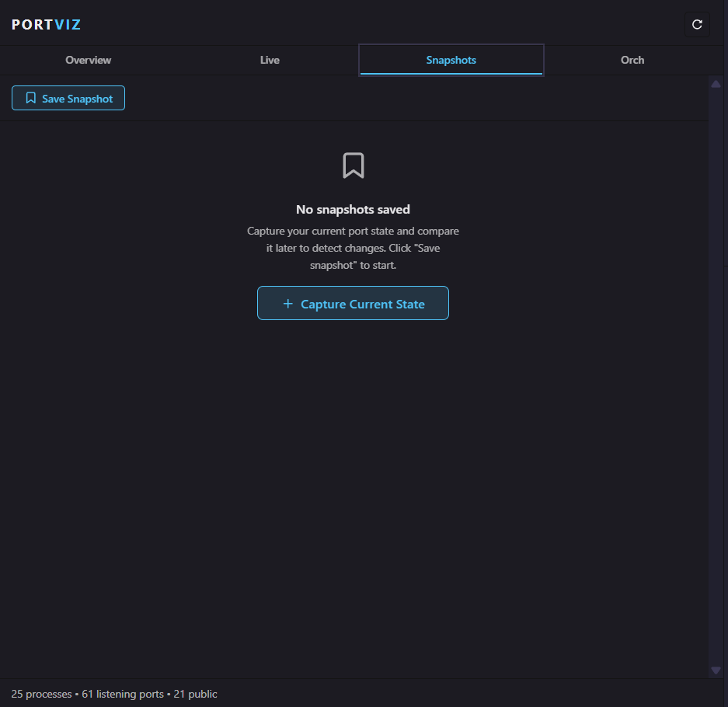
Task: Open the Overview tab
Action: point(89,60)
